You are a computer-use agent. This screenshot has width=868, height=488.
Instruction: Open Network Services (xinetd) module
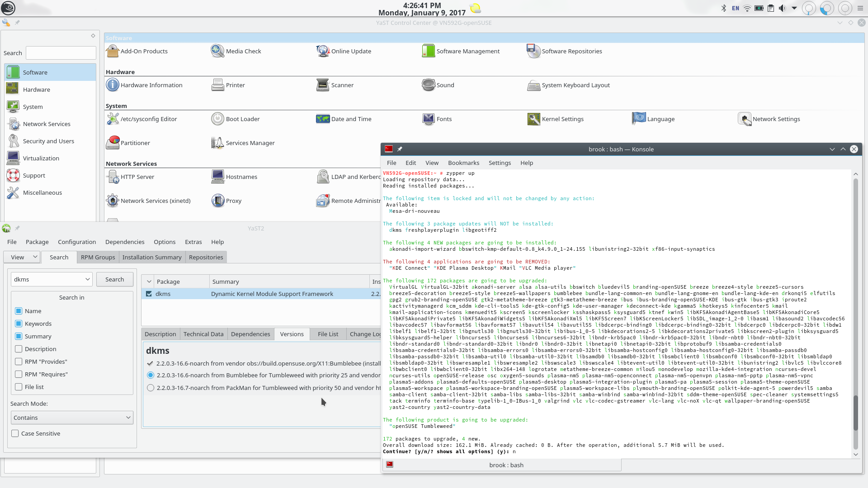[x=148, y=201]
